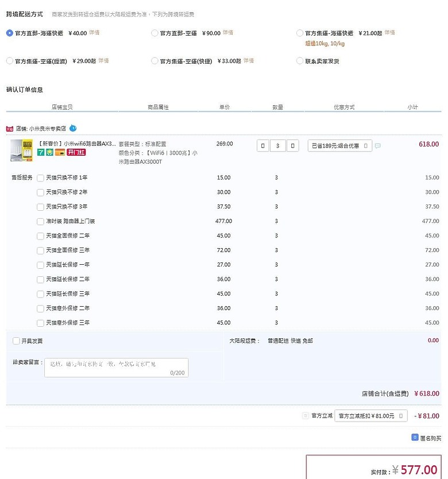448x479 pixels.
Task: Click the 优惠方式 column header
Action: 344,107
